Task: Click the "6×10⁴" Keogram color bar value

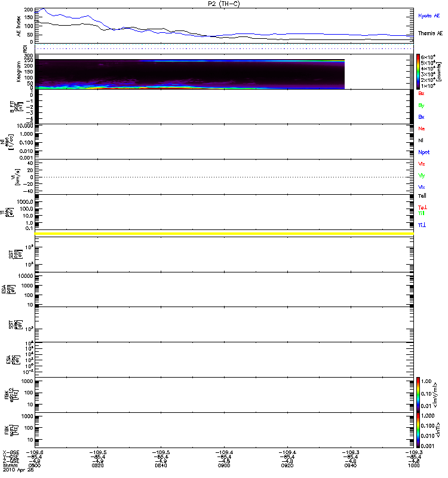Action: pos(428,57)
